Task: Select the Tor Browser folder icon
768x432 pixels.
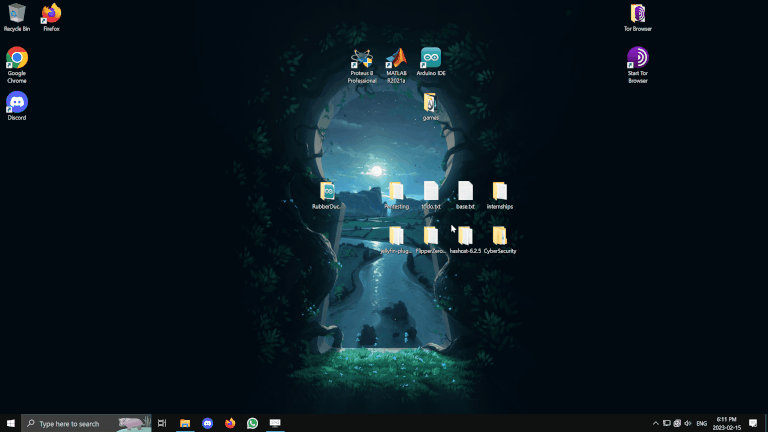Action: coord(637,18)
